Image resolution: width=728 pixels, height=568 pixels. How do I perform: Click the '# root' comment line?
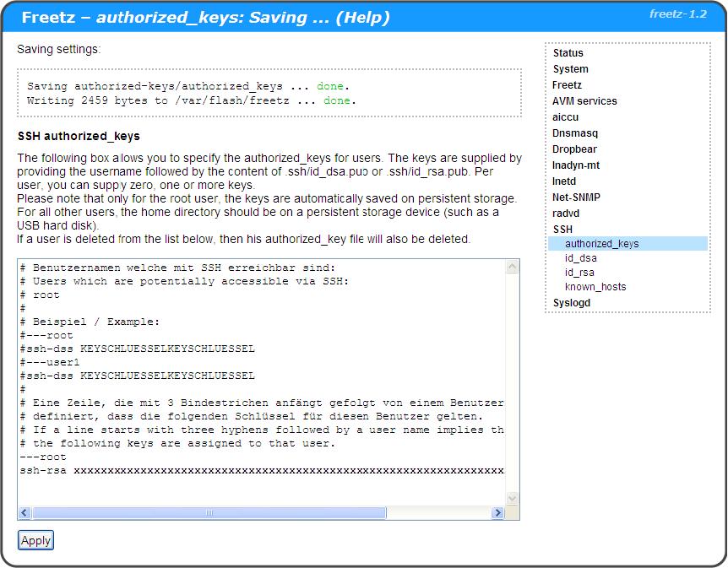(x=40, y=295)
